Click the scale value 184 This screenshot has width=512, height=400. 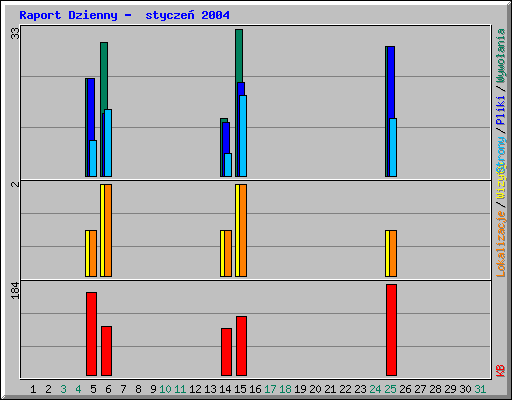click(15, 290)
